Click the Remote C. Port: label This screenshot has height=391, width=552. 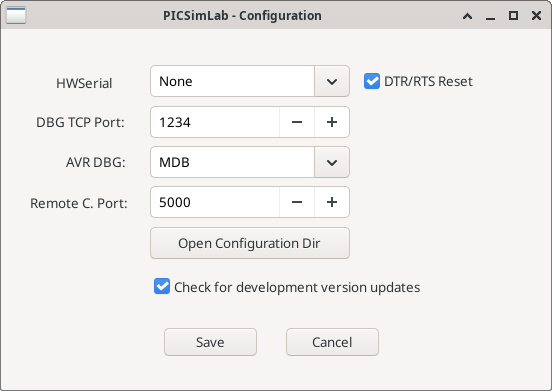point(79,203)
